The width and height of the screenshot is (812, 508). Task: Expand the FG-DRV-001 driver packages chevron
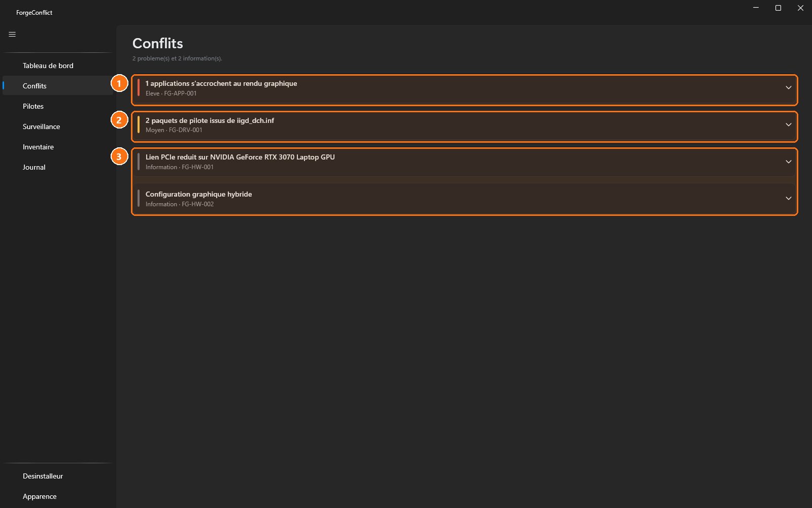(788, 125)
